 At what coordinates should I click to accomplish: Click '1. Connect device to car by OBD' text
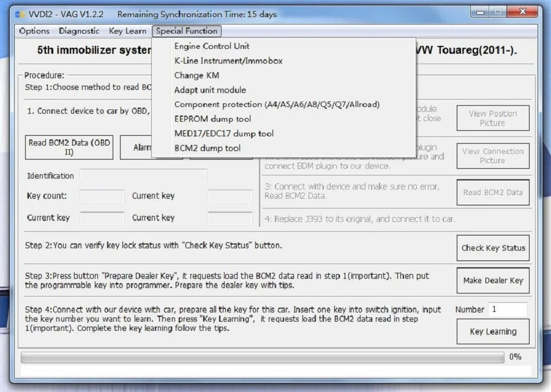point(89,111)
